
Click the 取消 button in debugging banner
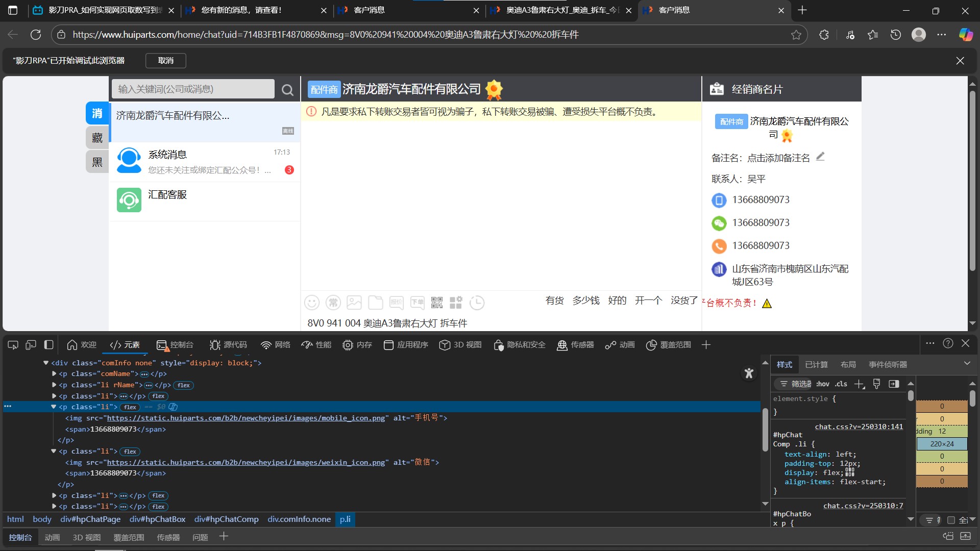(165, 60)
